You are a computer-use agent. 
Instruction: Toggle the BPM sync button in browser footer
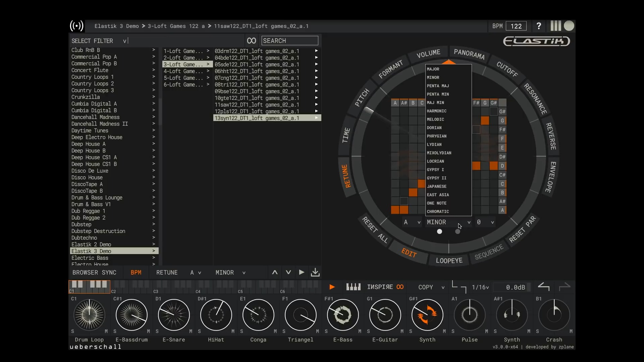pos(136,273)
